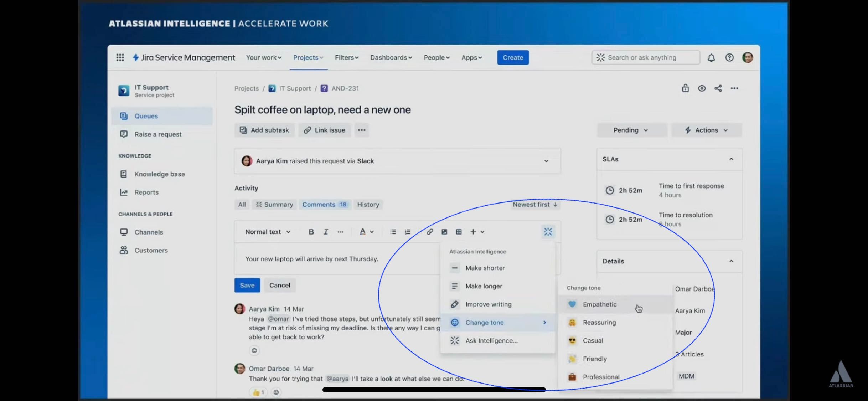The height and width of the screenshot is (401, 868).
Task: Open the text color dropdown
Action: 366,232
